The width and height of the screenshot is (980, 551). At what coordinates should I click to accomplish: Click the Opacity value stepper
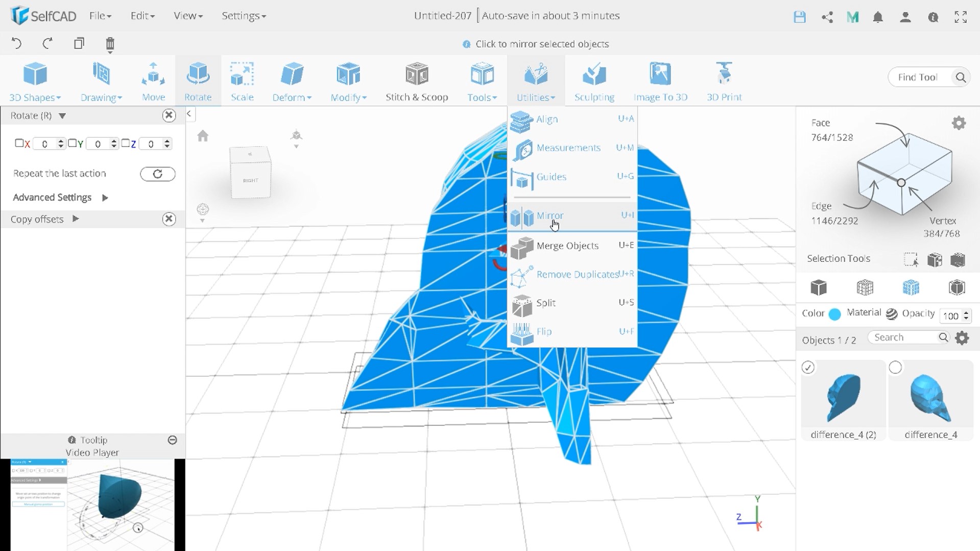coord(966,316)
